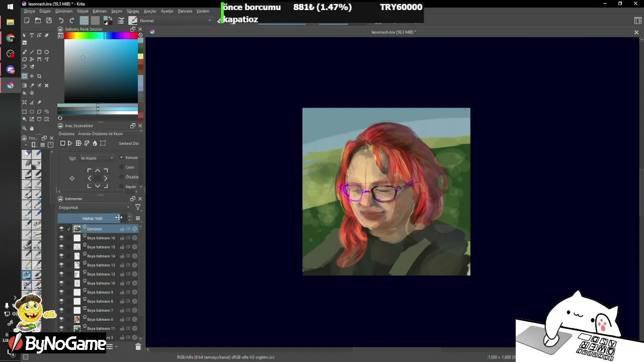Open the Düzen menu

pyautogui.click(x=44, y=11)
